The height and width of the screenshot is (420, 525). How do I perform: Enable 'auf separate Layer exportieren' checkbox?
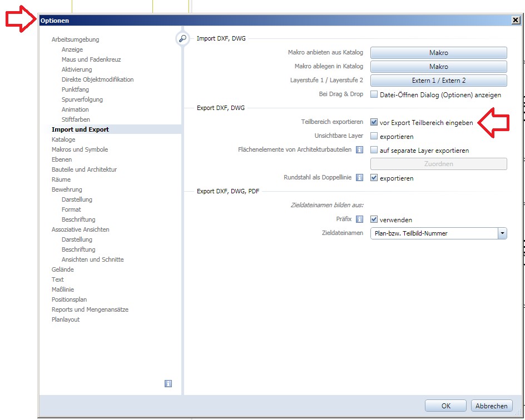click(374, 150)
